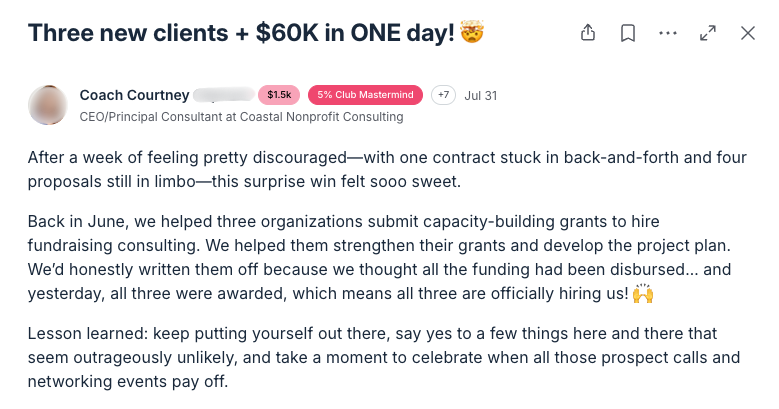779x409 pixels.
Task: Open Coach Courtney's profile name link
Action: (x=134, y=95)
